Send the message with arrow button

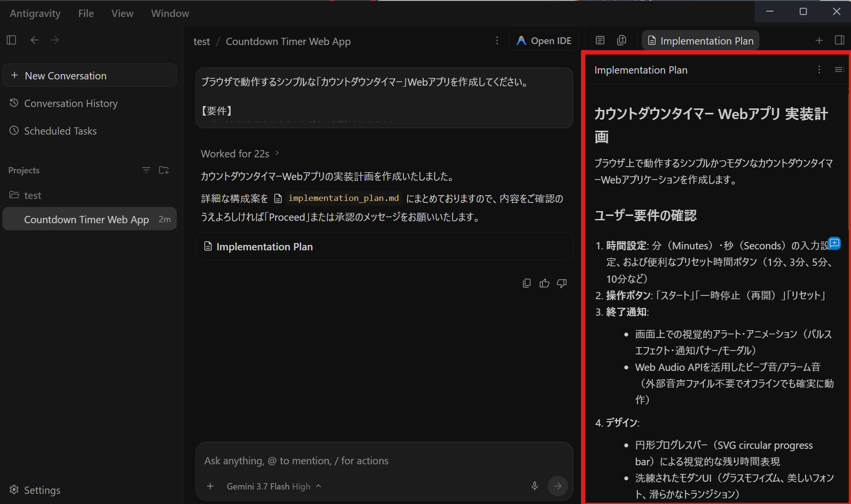pyautogui.click(x=558, y=486)
